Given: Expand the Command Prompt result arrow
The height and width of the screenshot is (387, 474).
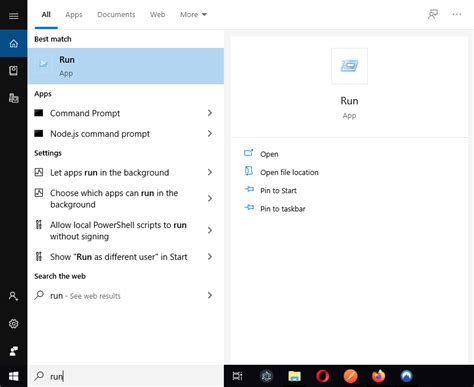Looking at the screenshot, I should 210,113.
